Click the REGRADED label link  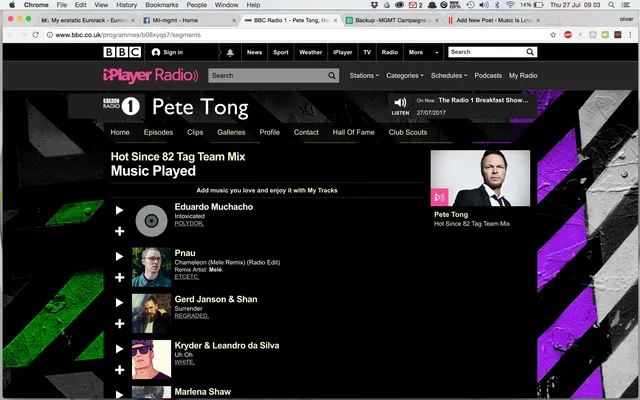[x=191, y=316]
